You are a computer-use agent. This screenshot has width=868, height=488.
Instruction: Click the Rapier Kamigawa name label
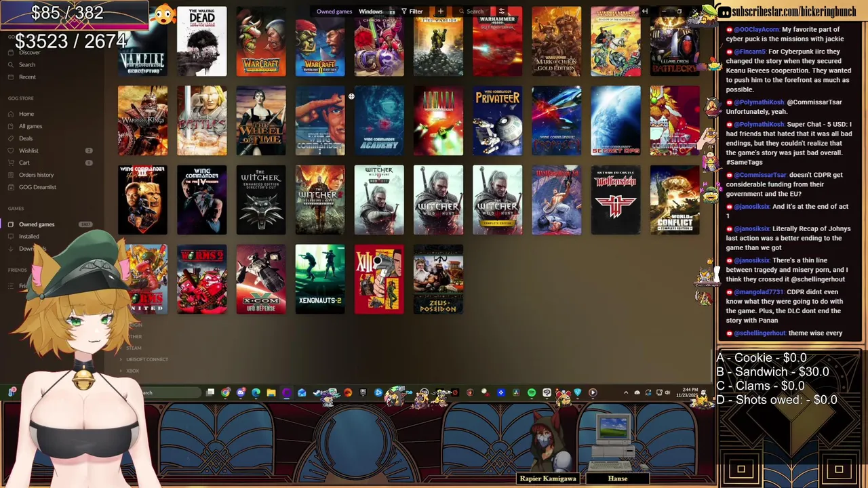click(x=547, y=479)
